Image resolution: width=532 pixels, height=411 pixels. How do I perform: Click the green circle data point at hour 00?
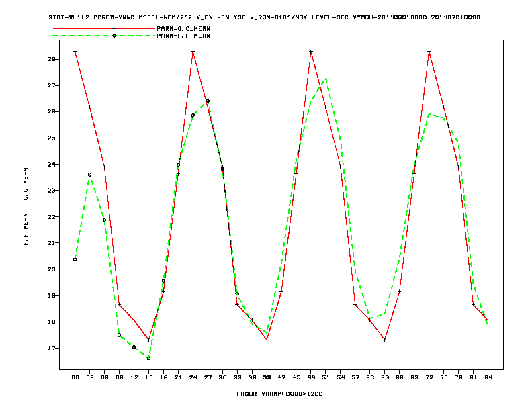click(x=75, y=259)
